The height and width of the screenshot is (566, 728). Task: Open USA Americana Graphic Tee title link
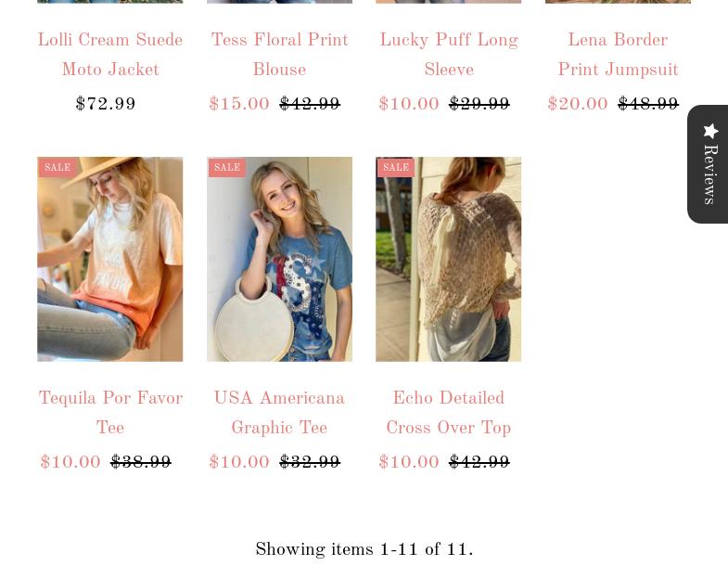279,413
